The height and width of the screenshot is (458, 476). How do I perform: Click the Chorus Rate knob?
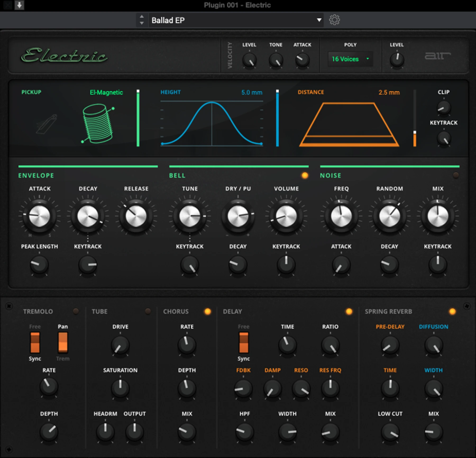tap(187, 345)
